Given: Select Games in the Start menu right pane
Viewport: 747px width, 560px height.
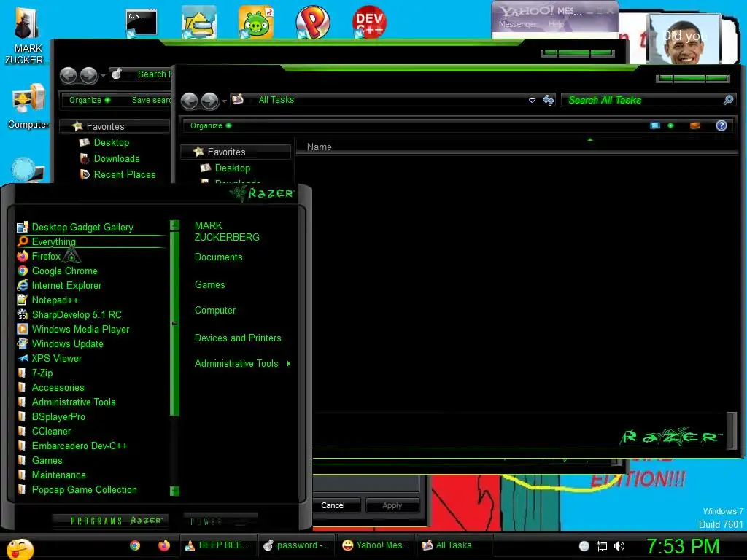Looking at the screenshot, I should pyautogui.click(x=209, y=285).
